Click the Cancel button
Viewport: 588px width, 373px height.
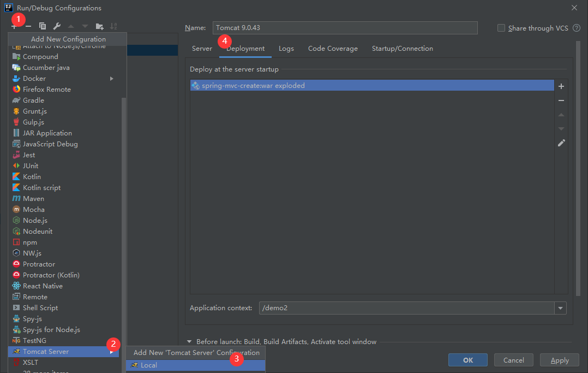coord(514,360)
